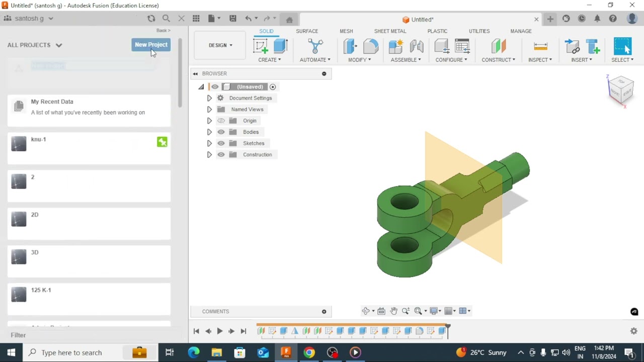Open Google Chrome from taskbar
This screenshot has width=644, height=362.
[x=309, y=352]
